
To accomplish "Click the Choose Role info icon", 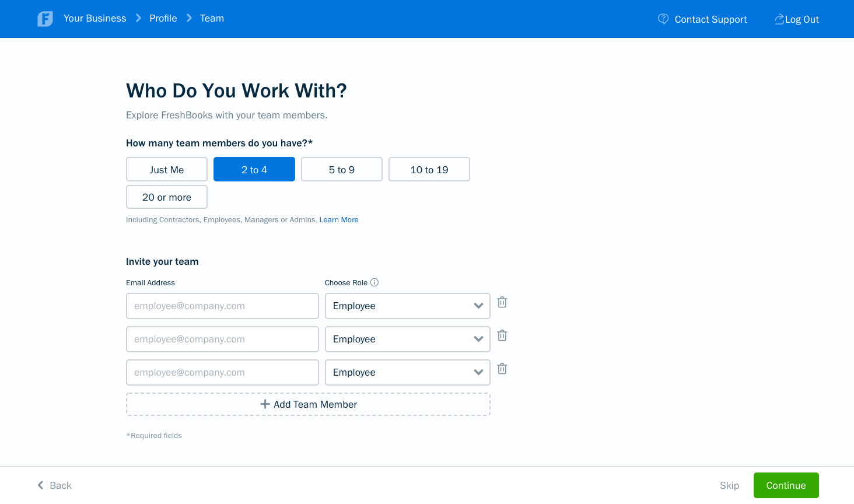I will 374,282.
